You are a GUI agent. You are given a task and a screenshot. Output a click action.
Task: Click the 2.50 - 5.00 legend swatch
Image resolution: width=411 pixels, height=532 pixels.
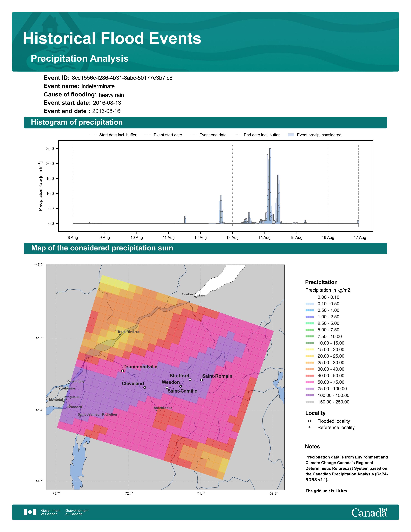(x=309, y=324)
